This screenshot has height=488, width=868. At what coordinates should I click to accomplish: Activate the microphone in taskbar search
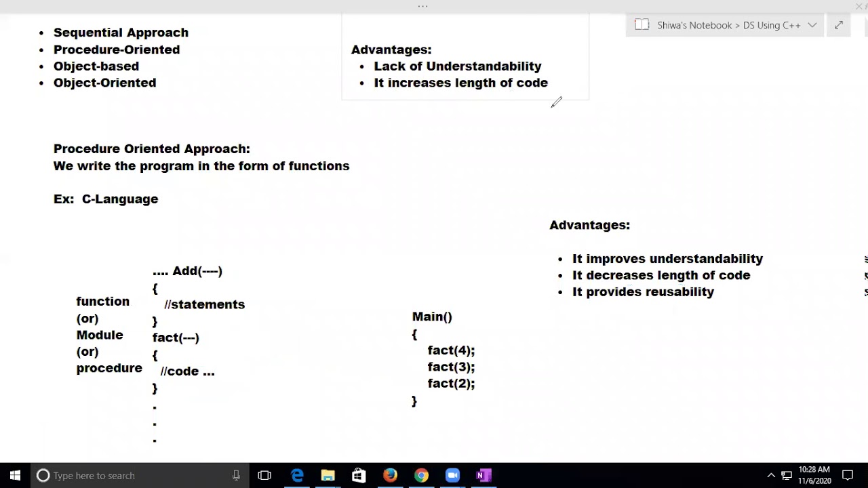236,475
